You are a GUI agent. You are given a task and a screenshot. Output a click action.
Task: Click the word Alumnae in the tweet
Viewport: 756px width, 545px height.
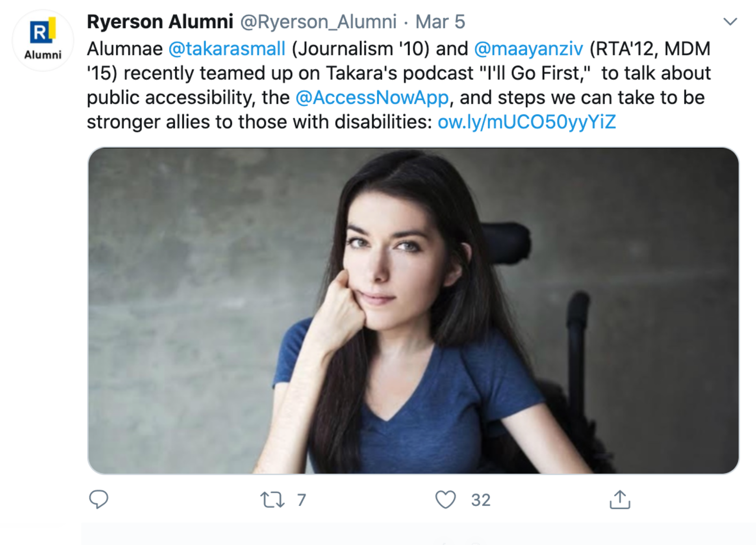tap(125, 49)
